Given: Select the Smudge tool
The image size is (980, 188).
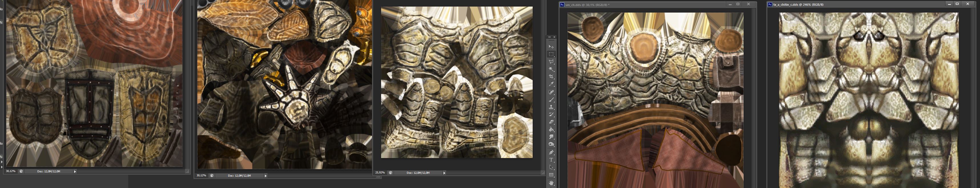Looking at the screenshot, I should [551, 137].
